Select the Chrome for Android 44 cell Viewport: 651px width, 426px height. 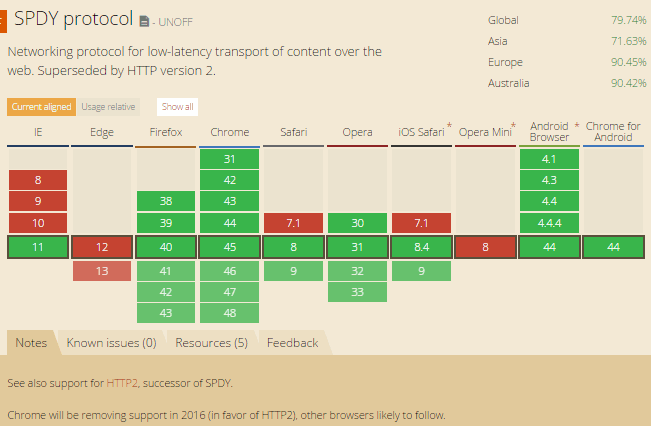coord(613,247)
